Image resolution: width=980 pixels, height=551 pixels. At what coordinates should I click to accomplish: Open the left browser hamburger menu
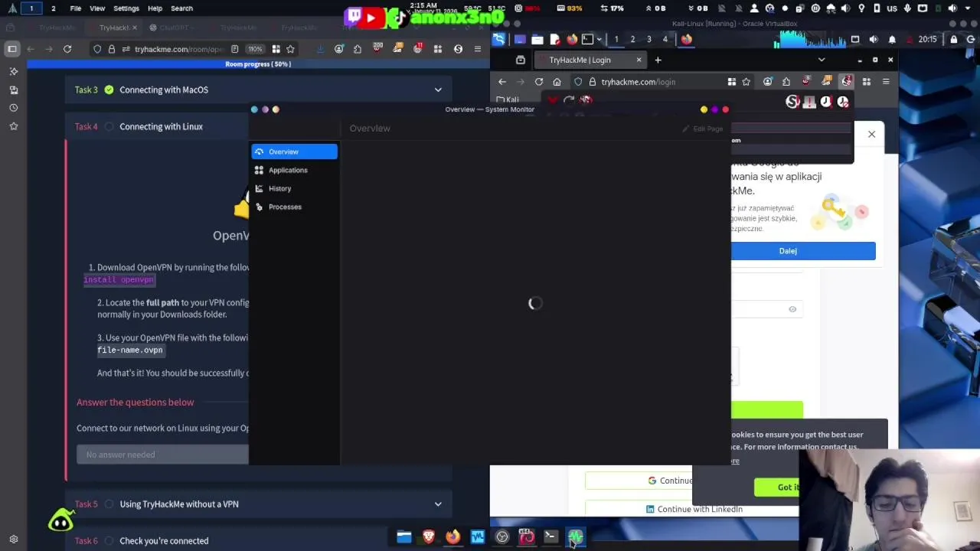click(x=478, y=49)
